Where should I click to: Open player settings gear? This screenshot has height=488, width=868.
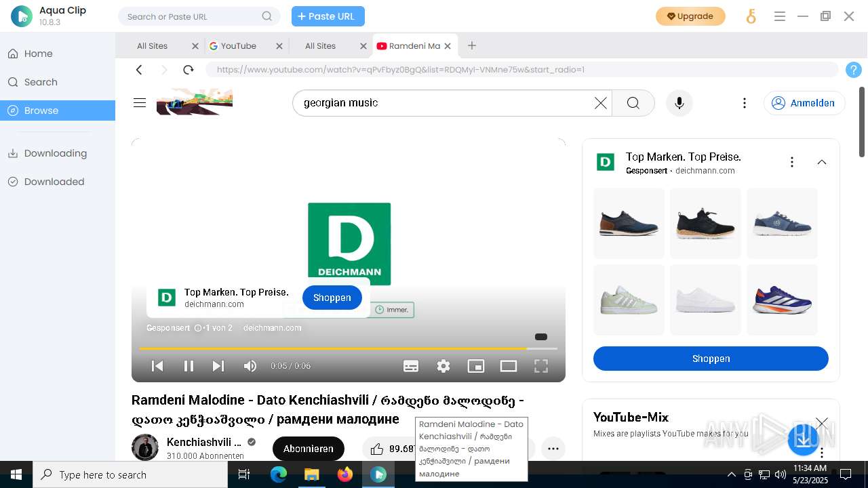[443, 366]
